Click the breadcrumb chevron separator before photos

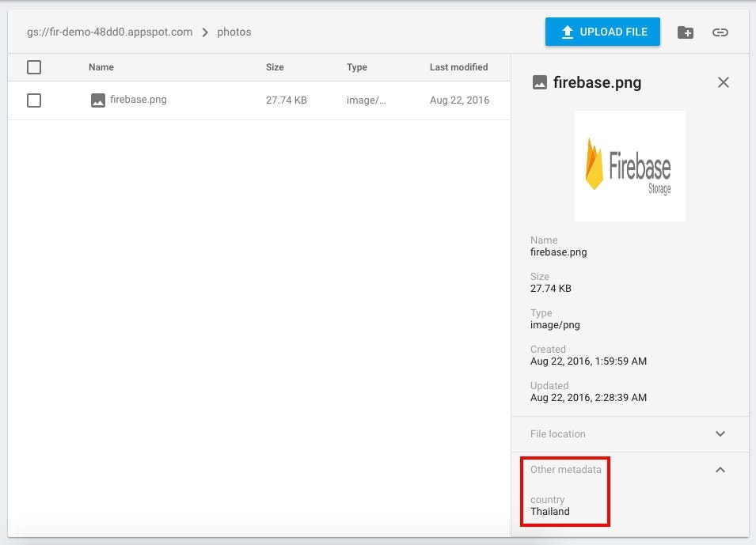pos(205,32)
